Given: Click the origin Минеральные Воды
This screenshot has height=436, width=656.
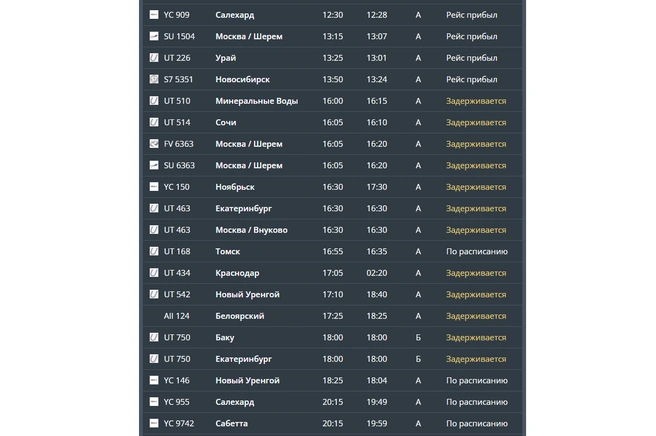Looking at the screenshot, I should (256, 101).
